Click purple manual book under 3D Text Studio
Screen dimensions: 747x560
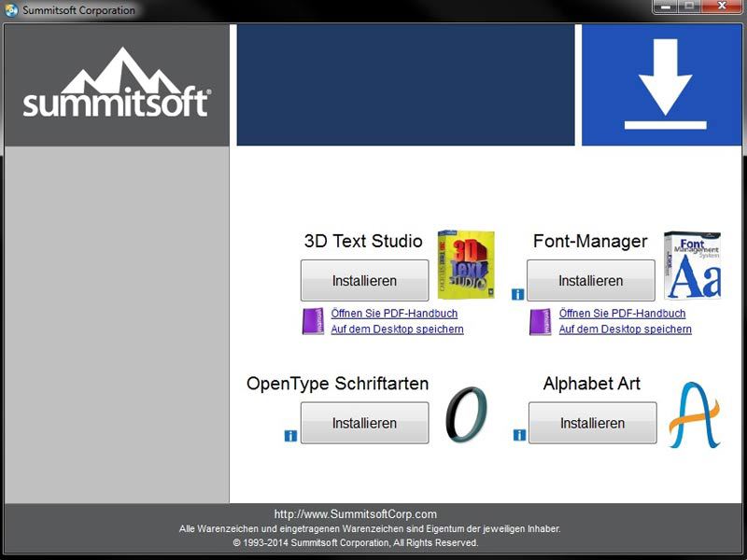(x=313, y=321)
